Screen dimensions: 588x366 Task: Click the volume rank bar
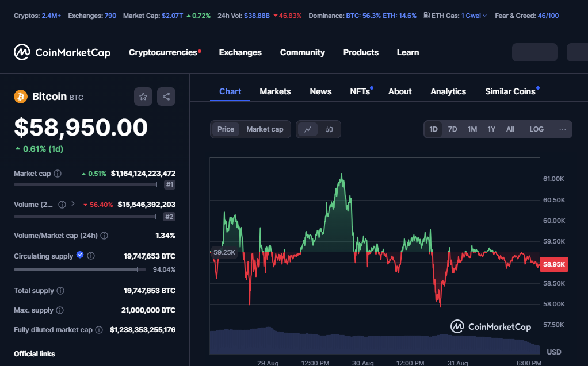(x=85, y=217)
